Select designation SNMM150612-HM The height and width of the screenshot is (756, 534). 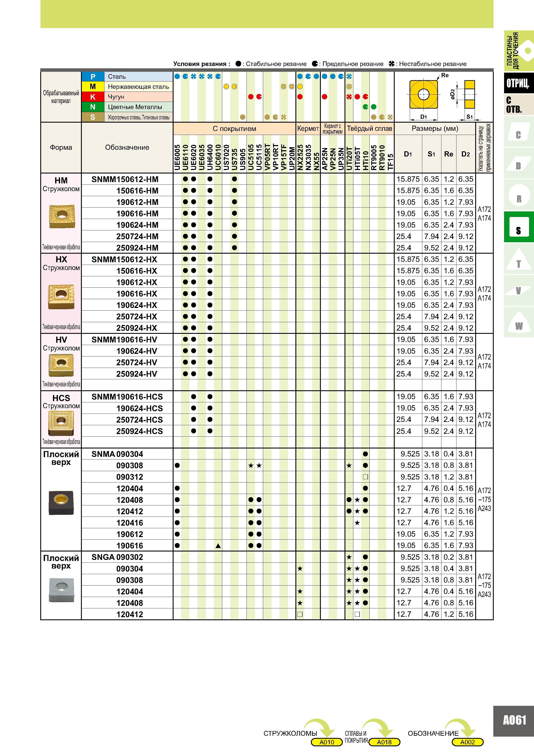tap(125, 180)
